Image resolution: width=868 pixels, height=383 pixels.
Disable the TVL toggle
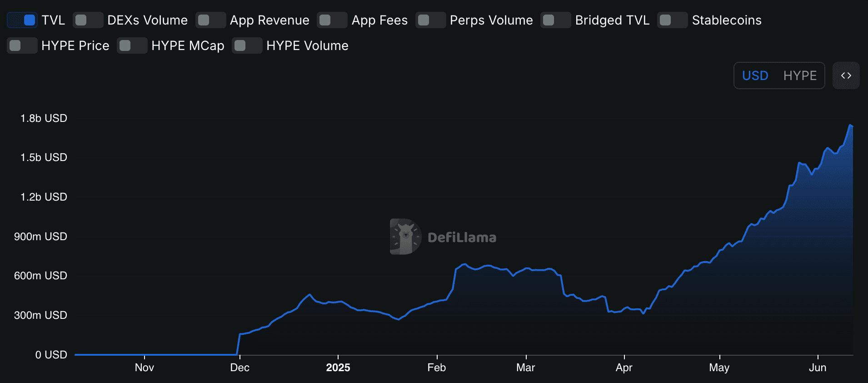click(x=22, y=20)
